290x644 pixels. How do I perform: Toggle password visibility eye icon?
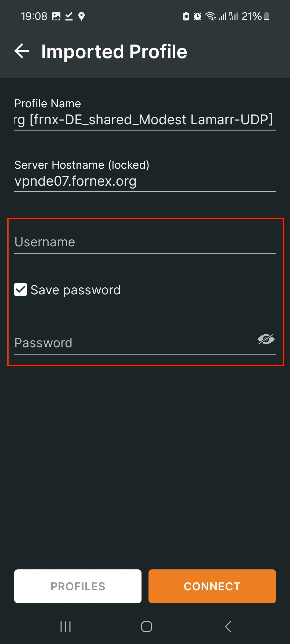point(266,339)
